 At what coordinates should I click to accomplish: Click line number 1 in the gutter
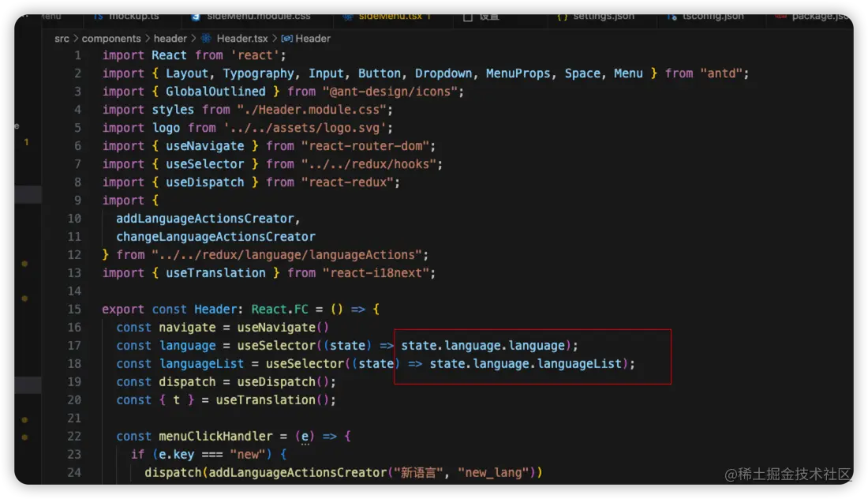(x=77, y=55)
